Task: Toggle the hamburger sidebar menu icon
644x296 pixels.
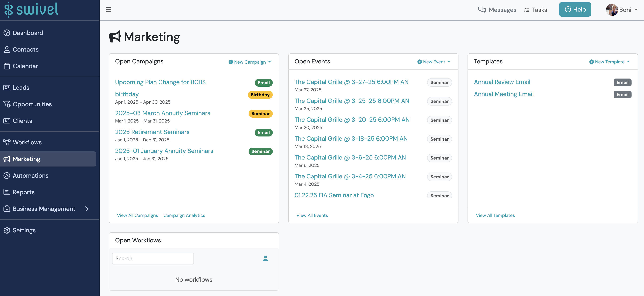Action: click(x=108, y=10)
